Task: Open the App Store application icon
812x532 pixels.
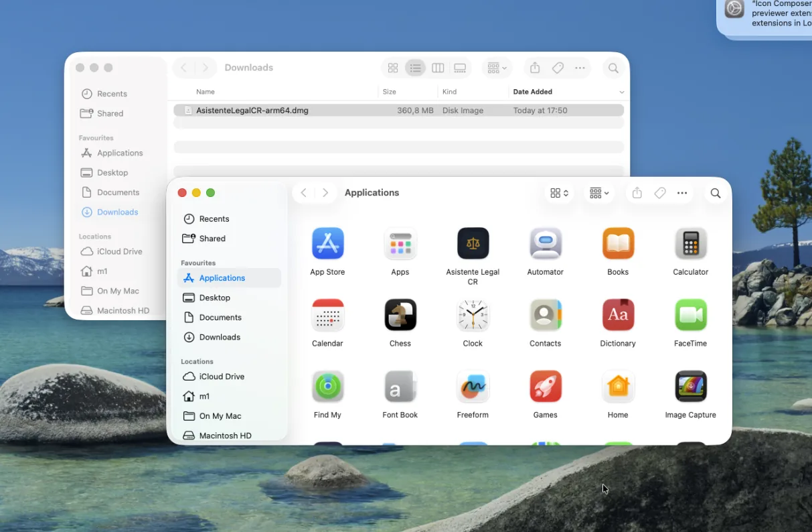Action: click(327, 243)
